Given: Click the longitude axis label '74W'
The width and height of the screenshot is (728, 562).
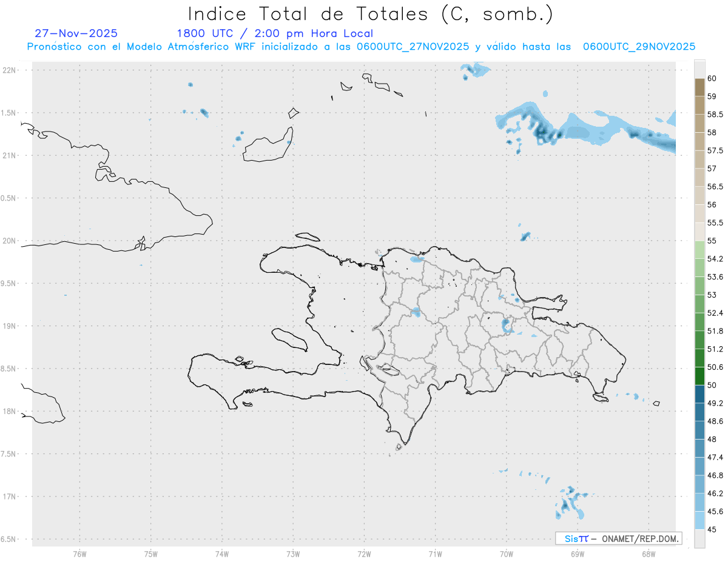Looking at the screenshot, I should [221, 554].
